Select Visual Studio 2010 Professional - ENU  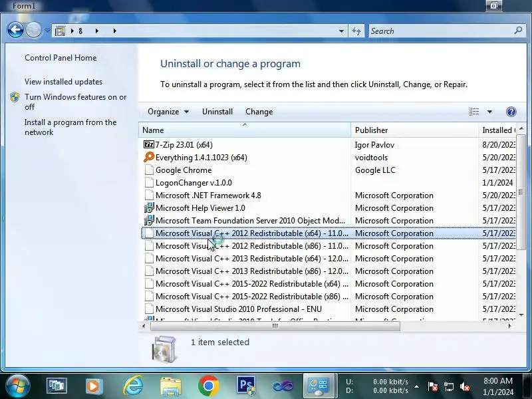pos(239,309)
